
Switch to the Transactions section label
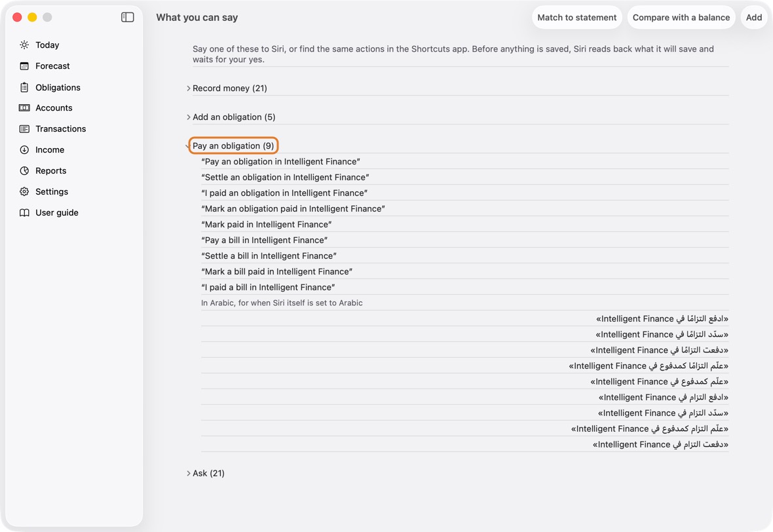pyautogui.click(x=61, y=128)
